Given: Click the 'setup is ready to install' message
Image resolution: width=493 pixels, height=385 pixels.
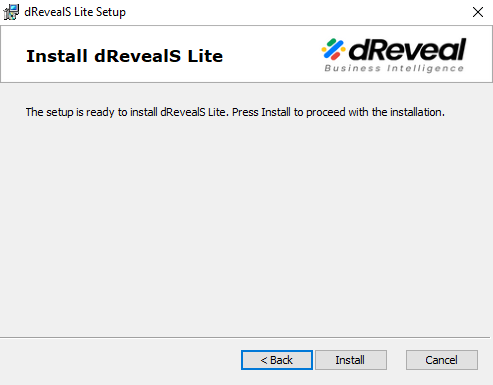Looking at the screenshot, I should [x=235, y=112].
